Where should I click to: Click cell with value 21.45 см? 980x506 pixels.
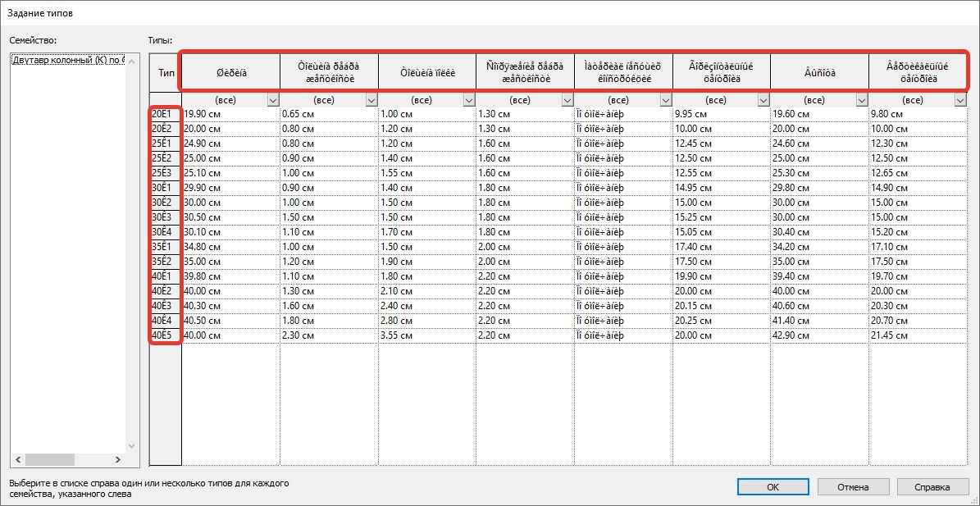point(918,335)
